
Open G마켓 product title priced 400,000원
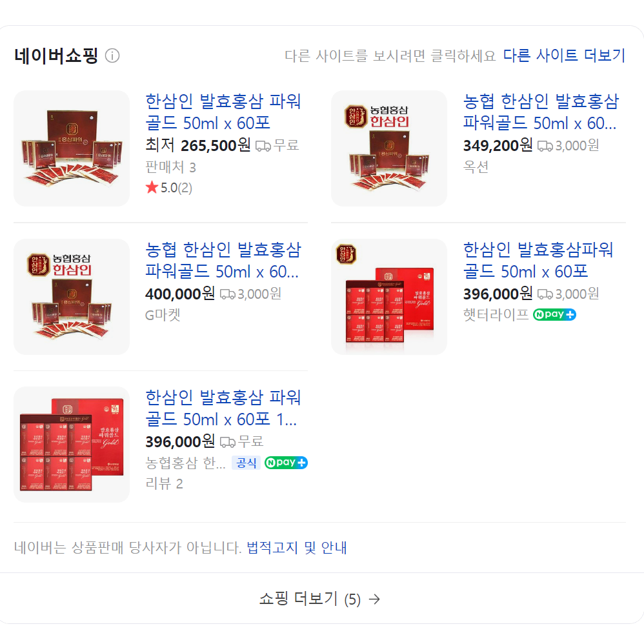click(223, 261)
